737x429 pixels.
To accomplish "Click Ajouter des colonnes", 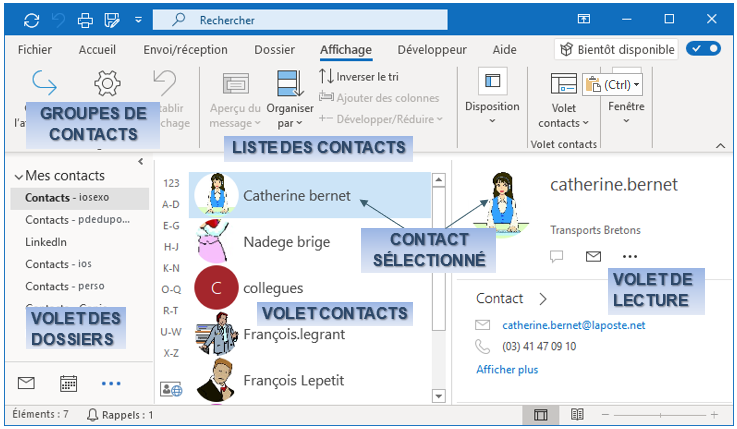I will 379,98.
